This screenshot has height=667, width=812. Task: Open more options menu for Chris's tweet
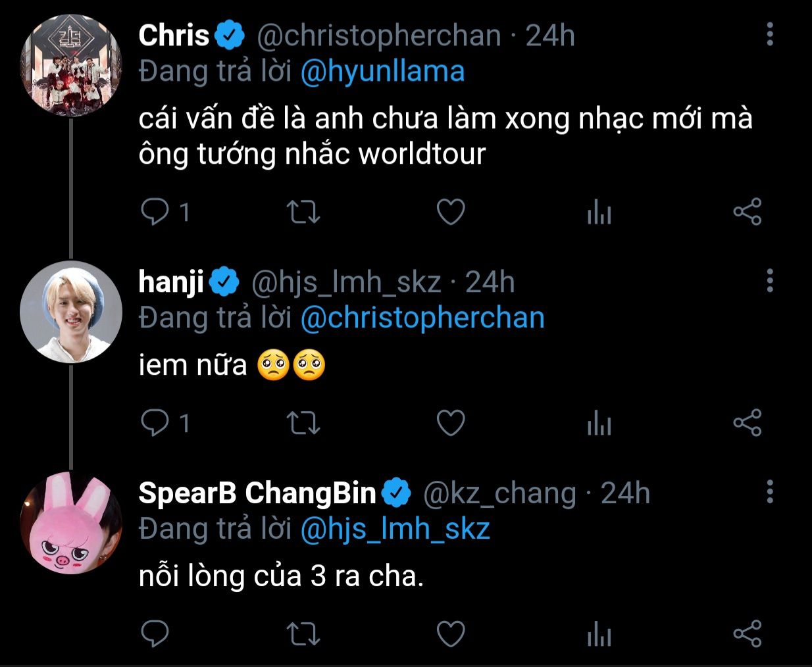[x=770, y=34]
